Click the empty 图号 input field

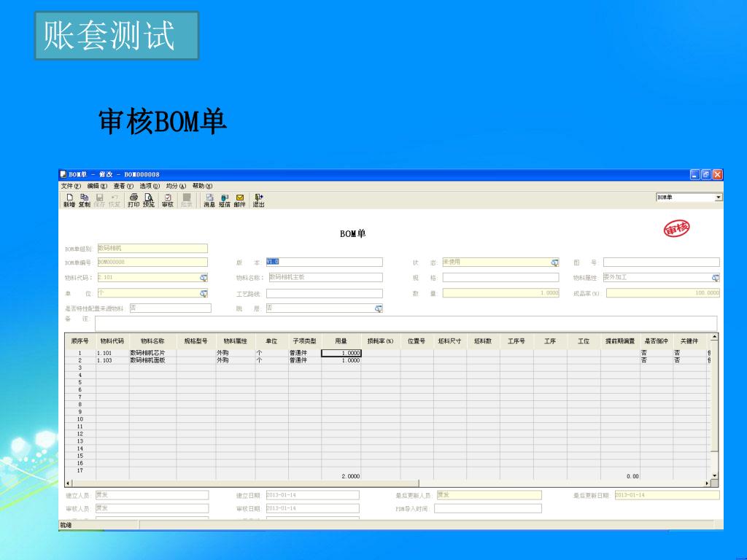click(x=661, y=262)
